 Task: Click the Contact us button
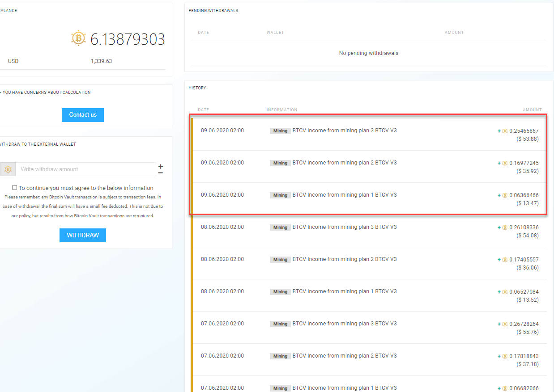(x=83, y=115)
